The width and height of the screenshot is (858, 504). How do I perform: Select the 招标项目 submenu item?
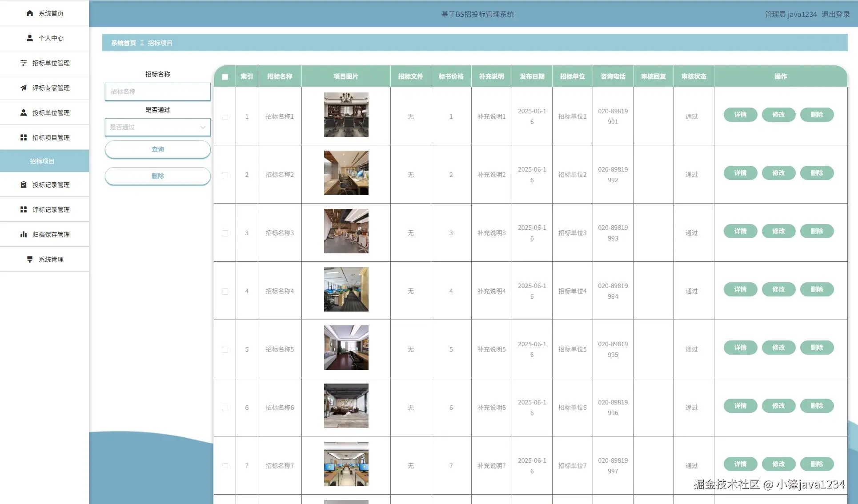pos(42,161)
